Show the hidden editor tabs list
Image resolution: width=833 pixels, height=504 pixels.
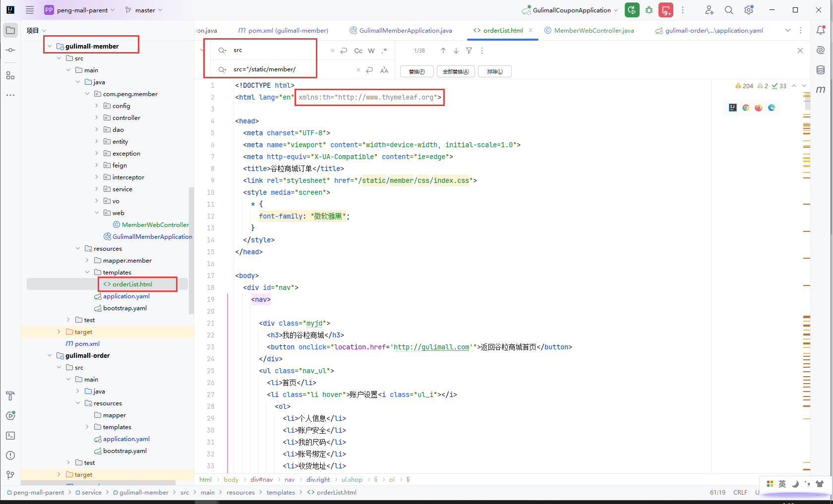[788, 30]
